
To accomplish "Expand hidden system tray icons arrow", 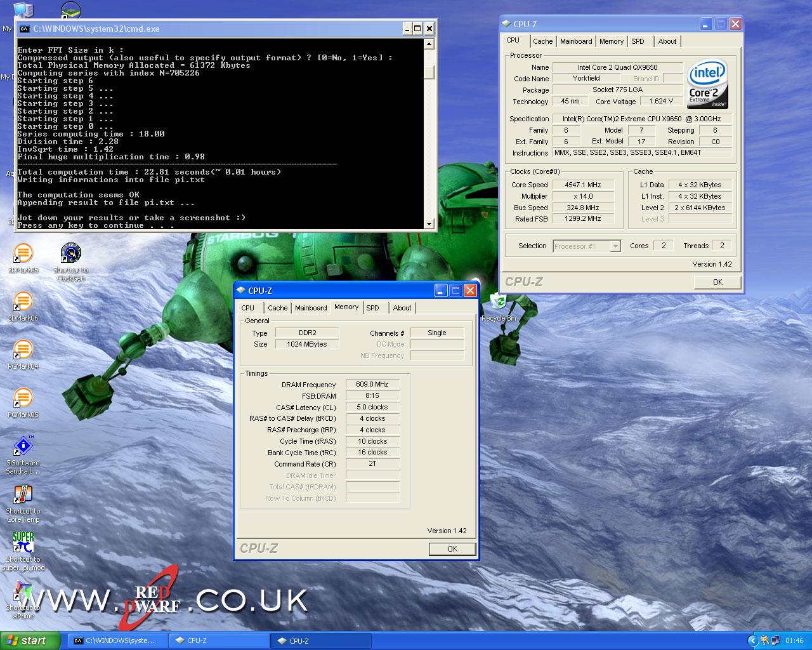I will coord(753,640).
